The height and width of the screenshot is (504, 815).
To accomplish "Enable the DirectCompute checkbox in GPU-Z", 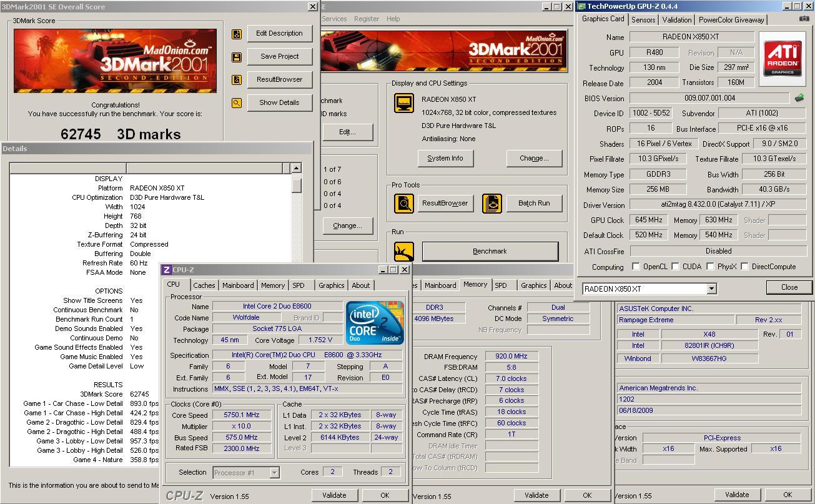I will [744, 267].
